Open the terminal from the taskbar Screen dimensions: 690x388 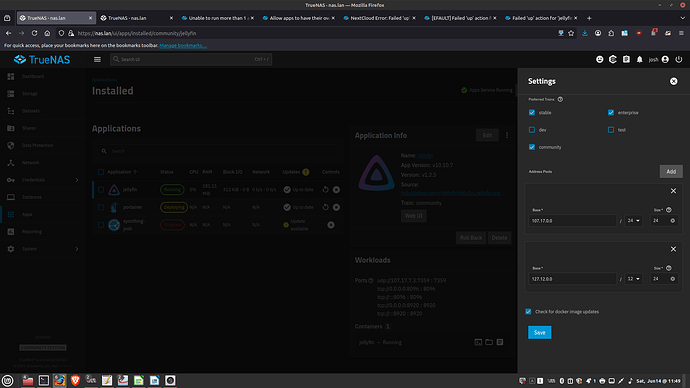[44, 380]
